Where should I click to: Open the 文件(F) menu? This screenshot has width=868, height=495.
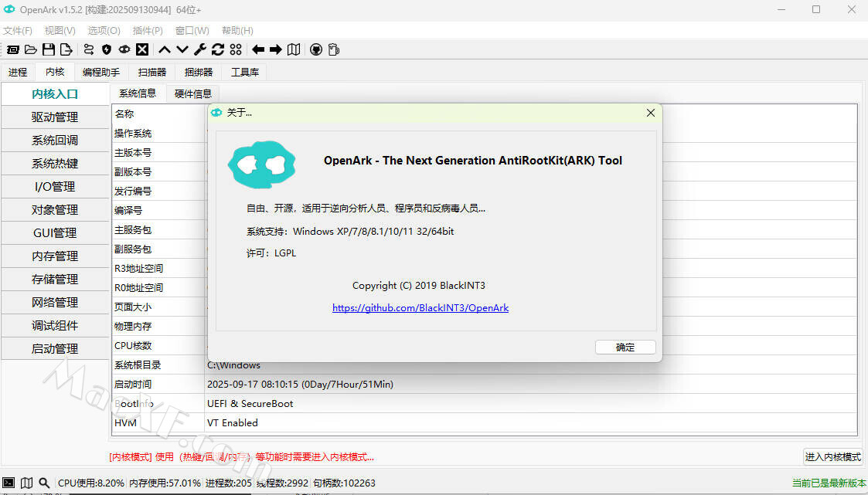(x=18, y=31)
